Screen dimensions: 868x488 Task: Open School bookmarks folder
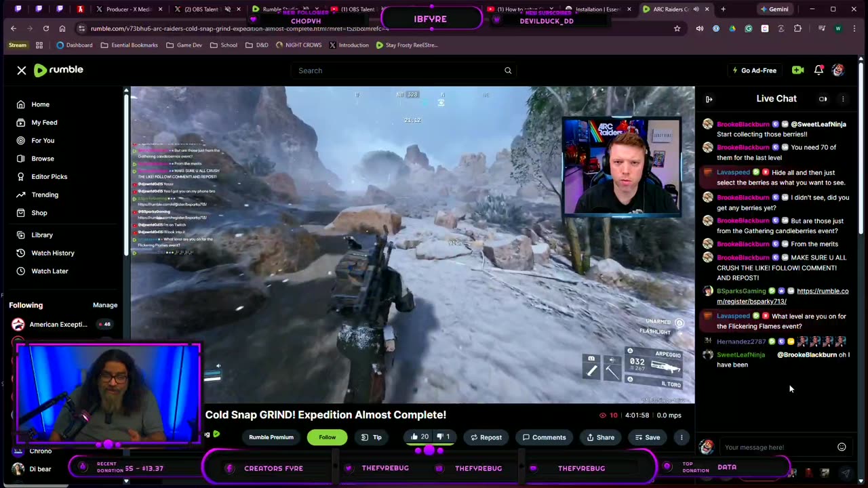click(223, 45)
